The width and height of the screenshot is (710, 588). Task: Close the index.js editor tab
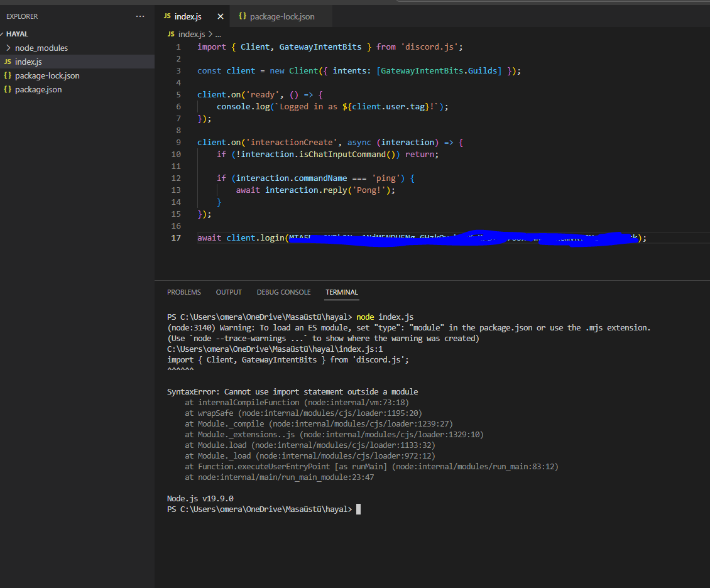tap(220, 17)
